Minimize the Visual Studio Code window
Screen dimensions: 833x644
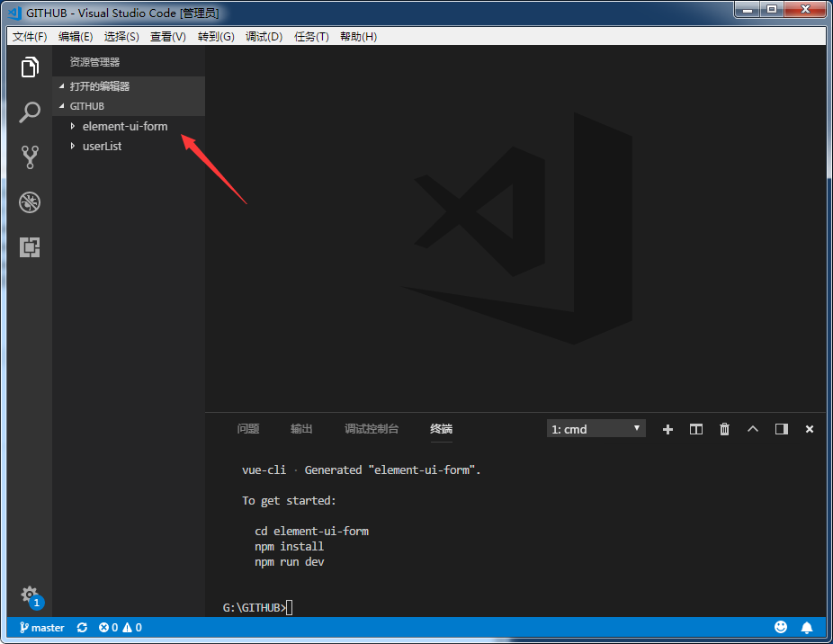747,10
